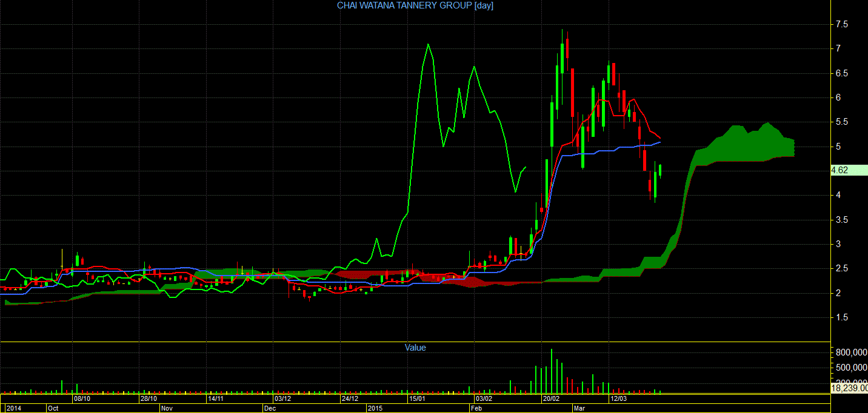This screenshot has height=413, width=868.
Task: Click price axis label 1.5
Action: (x=842, y=317)
